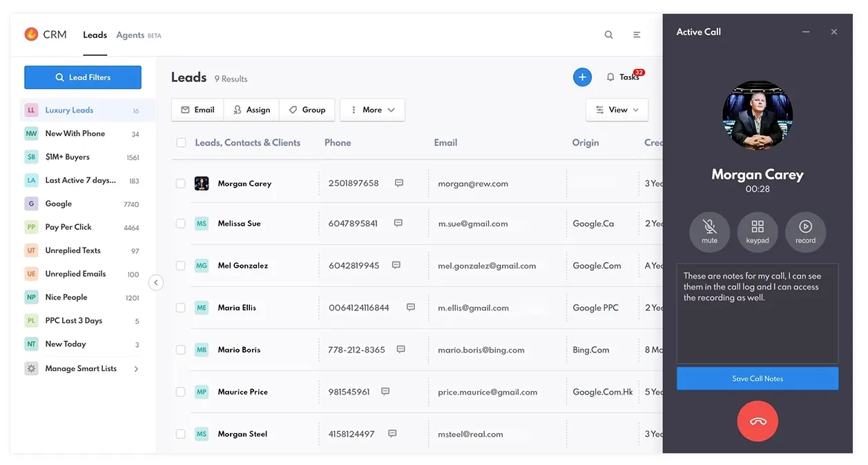Collapse the sidebar with the arrow handle

click(x=156, y=282)
